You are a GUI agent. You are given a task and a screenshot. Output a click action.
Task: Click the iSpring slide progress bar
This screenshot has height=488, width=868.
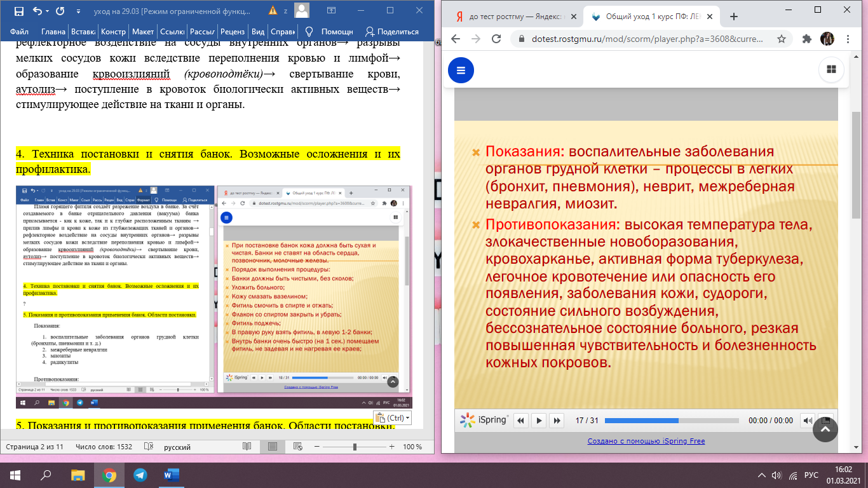[672, 420]
